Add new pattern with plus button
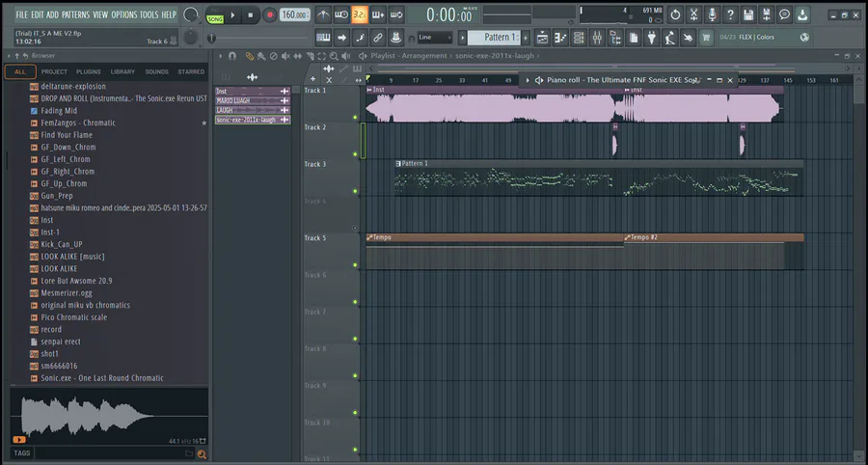The height and width of the screenshot is (465, 868). tap(526, 38)
